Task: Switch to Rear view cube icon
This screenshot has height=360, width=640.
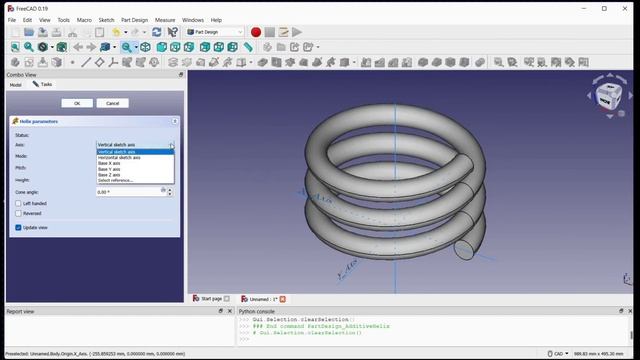Action: pyautogui.click(x=205, y=47)
